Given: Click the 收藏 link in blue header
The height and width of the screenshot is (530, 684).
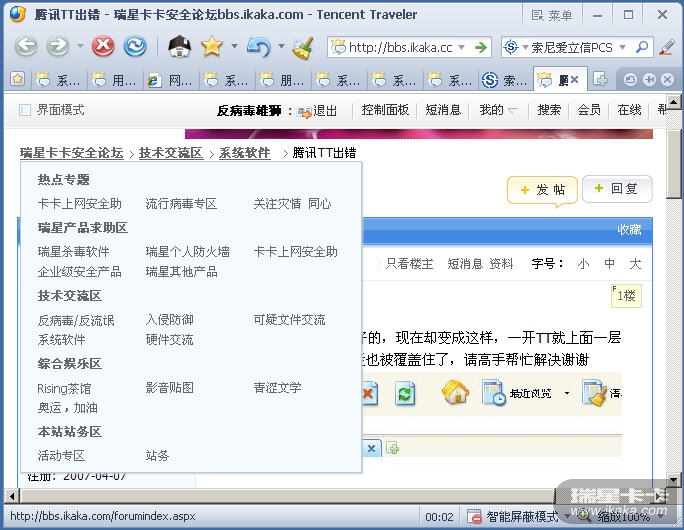Looking at the screenshot, I should click(629, 230).
